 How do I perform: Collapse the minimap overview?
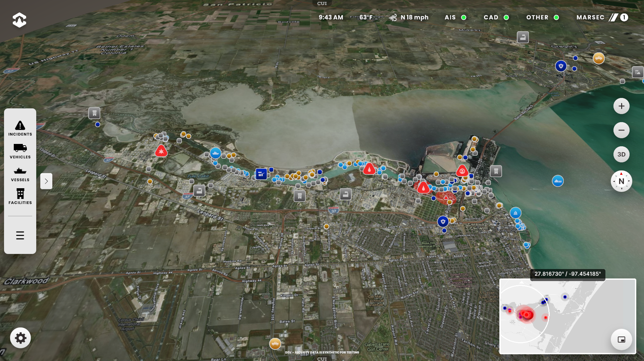point(621,340)
